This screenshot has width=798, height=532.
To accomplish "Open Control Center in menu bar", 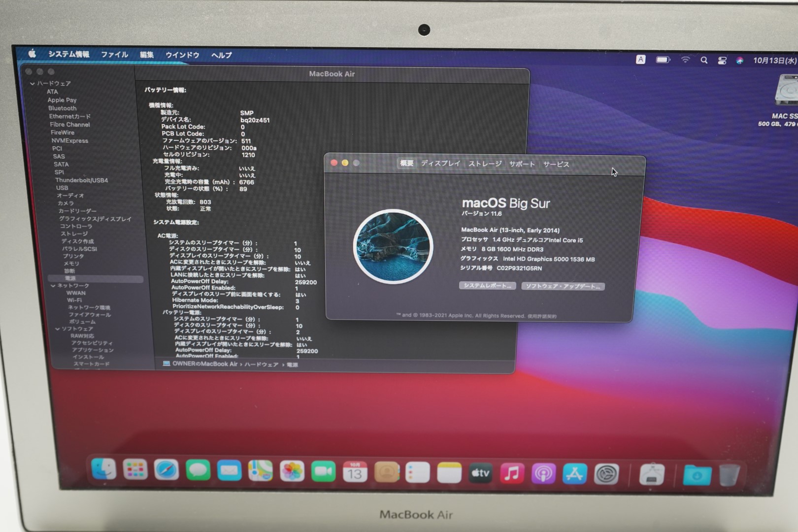I will click(722, 61).
